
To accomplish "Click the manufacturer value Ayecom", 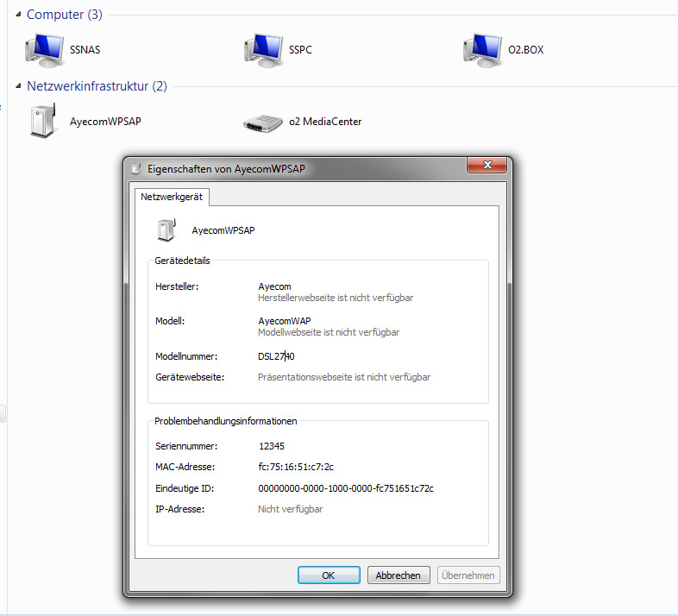I will tap(274, 286).
